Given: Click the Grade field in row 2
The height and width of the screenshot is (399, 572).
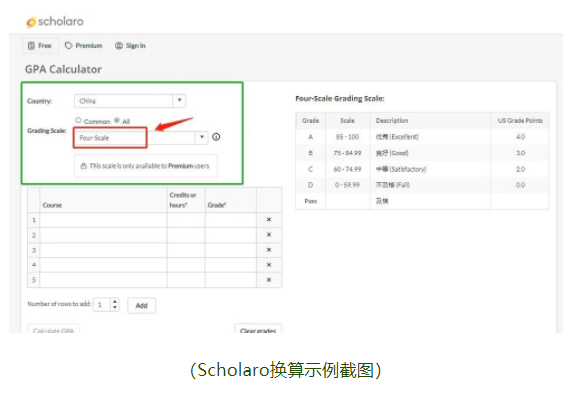Looking at the screenshot, I should 231,235.
